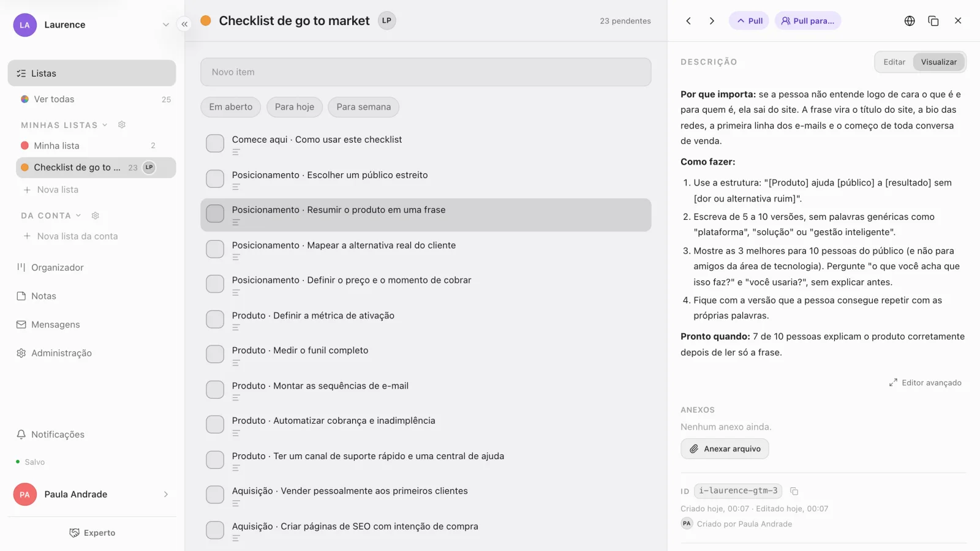Click the Pull button

pos(749,21)
